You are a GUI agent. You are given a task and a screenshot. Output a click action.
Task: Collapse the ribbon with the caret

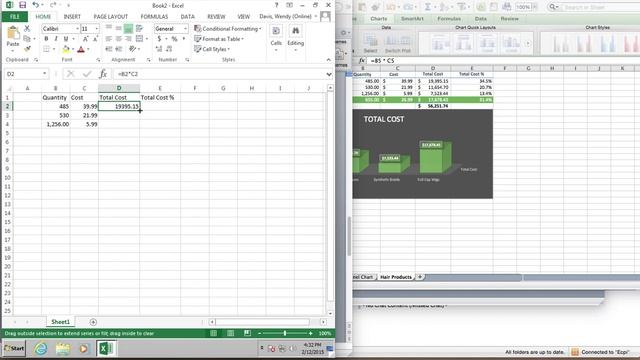(329, 60)
